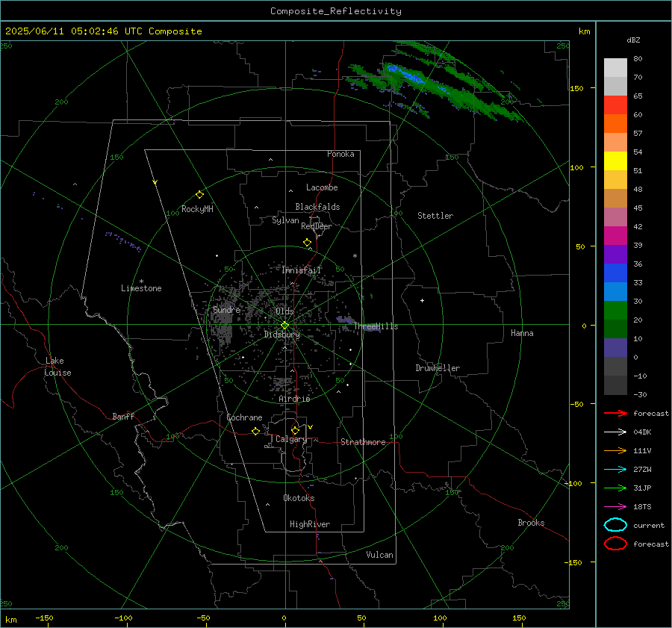Click the dBZ legend heading
The image size is (672, 628).
click(x=633, y=40)
